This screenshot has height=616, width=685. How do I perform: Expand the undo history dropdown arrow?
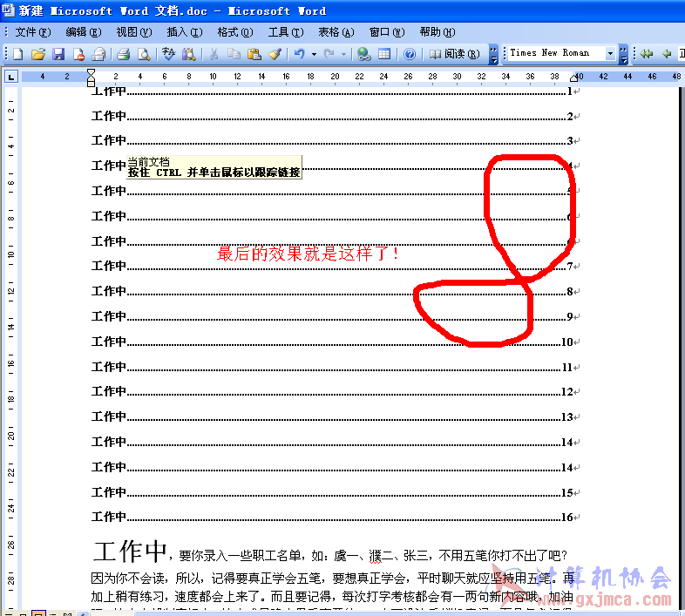pos(314,55)
